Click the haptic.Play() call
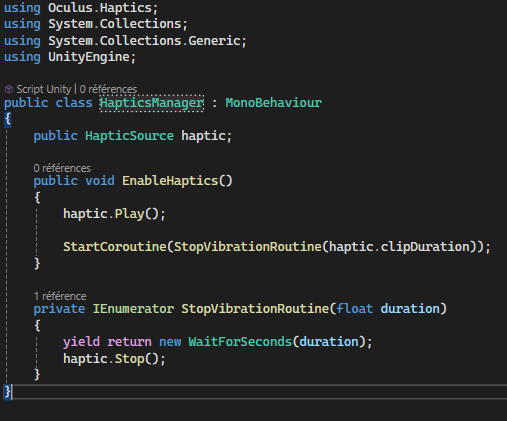 pyautogui.click(x=114, y=214)
